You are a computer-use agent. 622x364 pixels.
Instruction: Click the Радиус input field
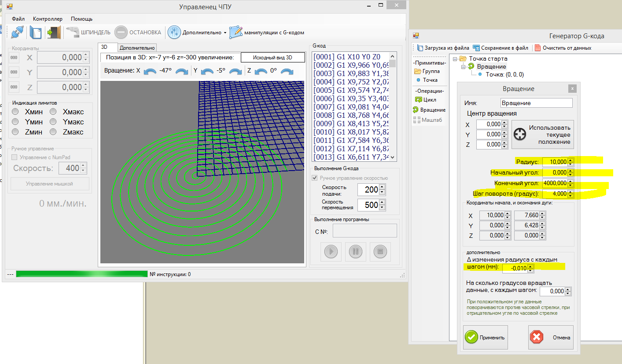click(555, 162)
